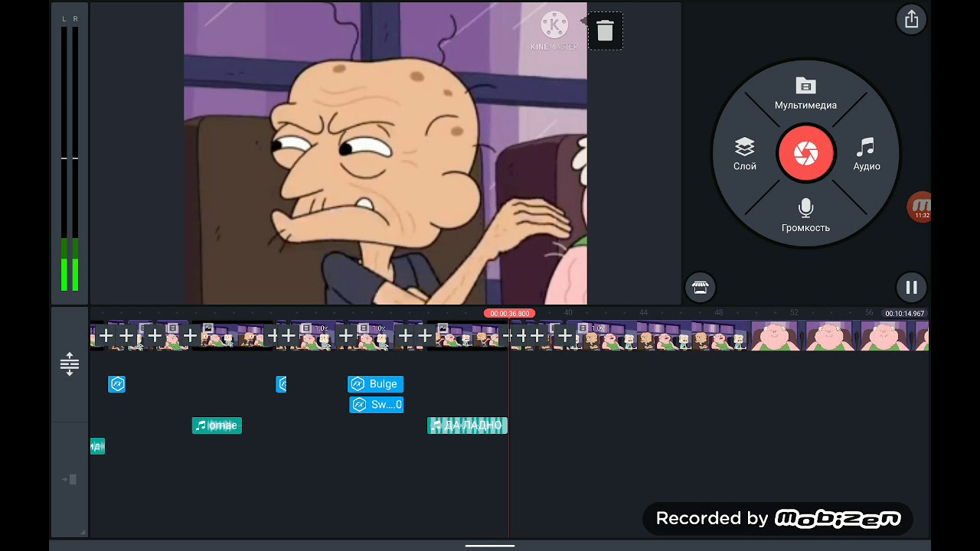The width and height of the screenshot is (980, 551).
Task: Pause the preview playback
Action: tap(911, 287)
